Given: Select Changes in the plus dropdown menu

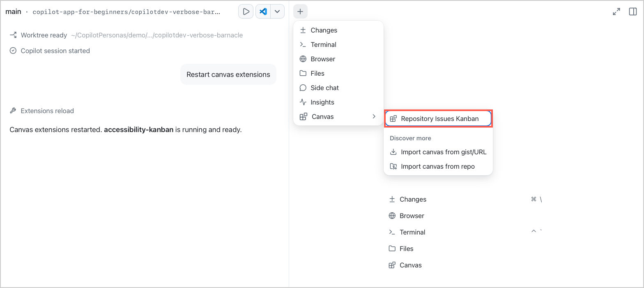Looking at the screenshot, I should [x=338, y=30].
